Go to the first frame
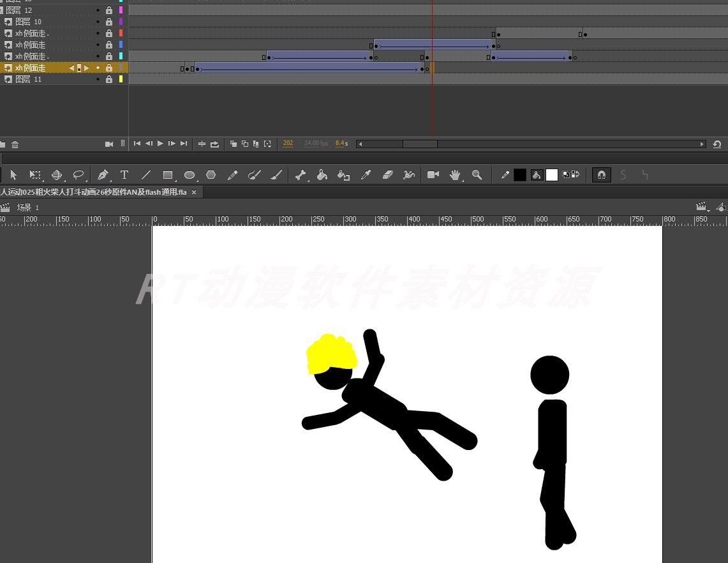This screenshot has height=563, width=728. (137, 144)
